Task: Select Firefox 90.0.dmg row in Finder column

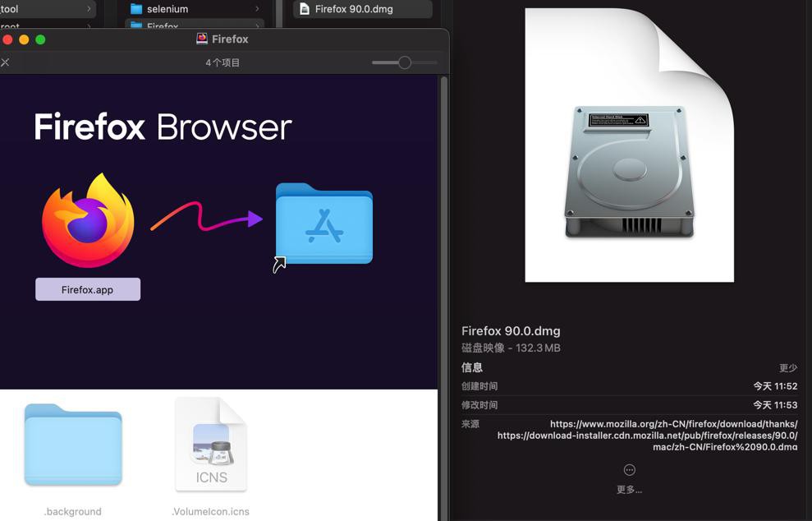Action: 363,9
